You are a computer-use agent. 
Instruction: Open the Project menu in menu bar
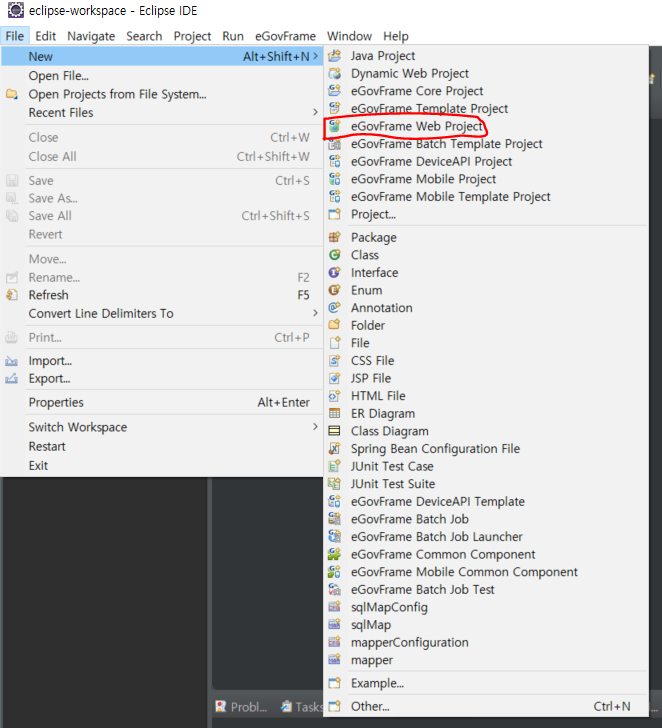coord(192,36)
